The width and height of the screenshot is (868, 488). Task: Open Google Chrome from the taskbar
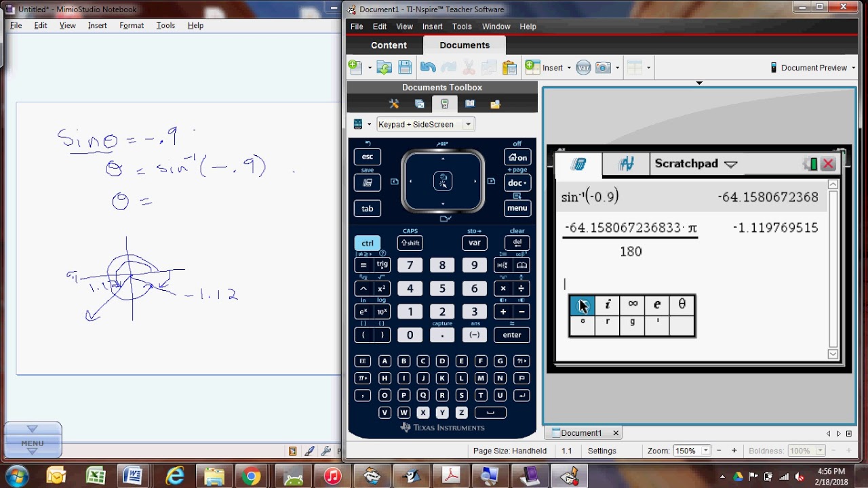coord(251,477)
